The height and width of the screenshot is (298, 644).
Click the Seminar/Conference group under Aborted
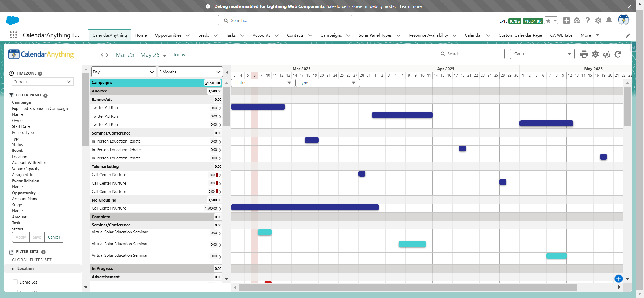156,133
